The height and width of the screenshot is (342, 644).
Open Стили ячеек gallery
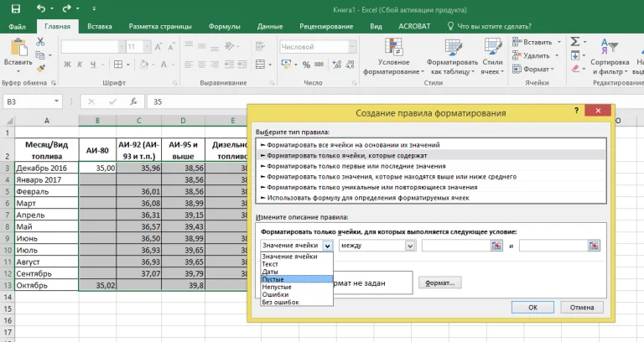click(492, 57)
